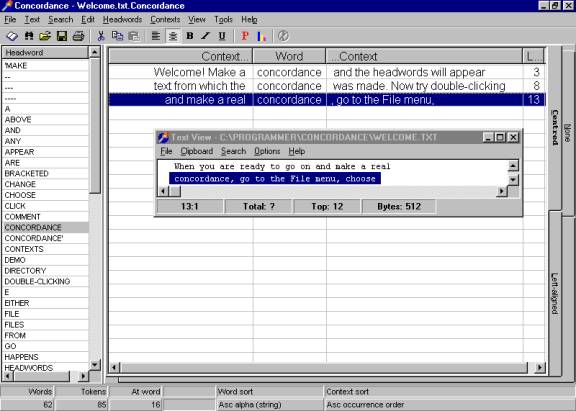
Task: Click the concordance pane scroll-left arrow
Action: point(114,367)
